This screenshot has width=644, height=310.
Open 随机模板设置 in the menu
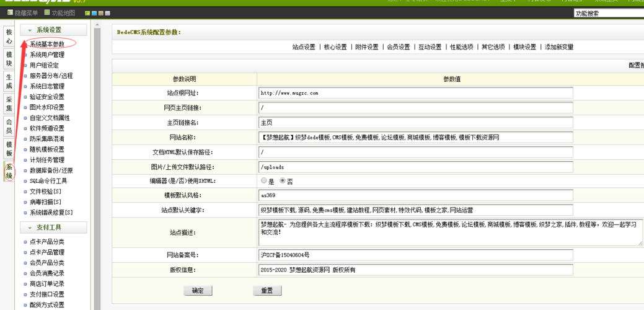[47, 149]
